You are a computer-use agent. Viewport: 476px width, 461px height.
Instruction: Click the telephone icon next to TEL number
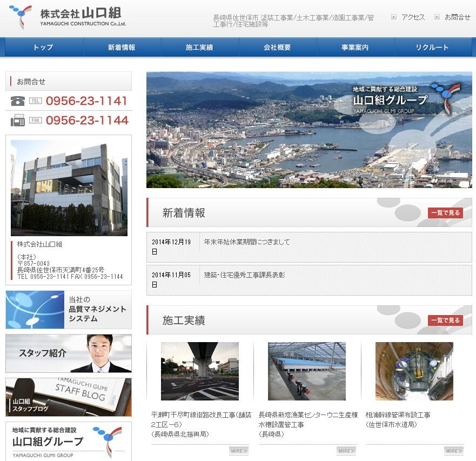(x=18, y=101)
